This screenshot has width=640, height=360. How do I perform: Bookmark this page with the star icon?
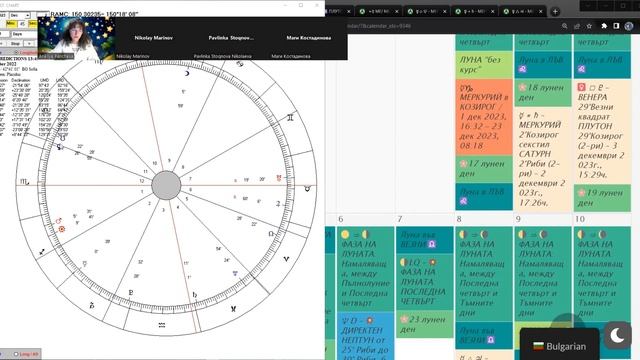point(589,26)
